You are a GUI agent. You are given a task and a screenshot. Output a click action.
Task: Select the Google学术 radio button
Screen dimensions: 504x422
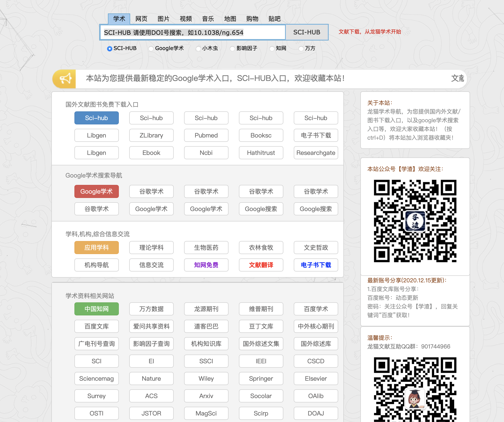point(151,49)
